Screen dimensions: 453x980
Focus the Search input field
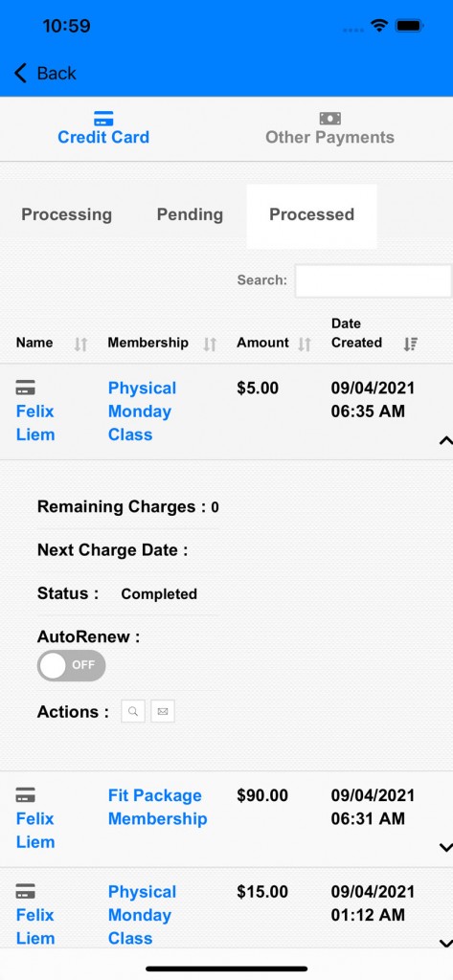[x=373, y=280]
